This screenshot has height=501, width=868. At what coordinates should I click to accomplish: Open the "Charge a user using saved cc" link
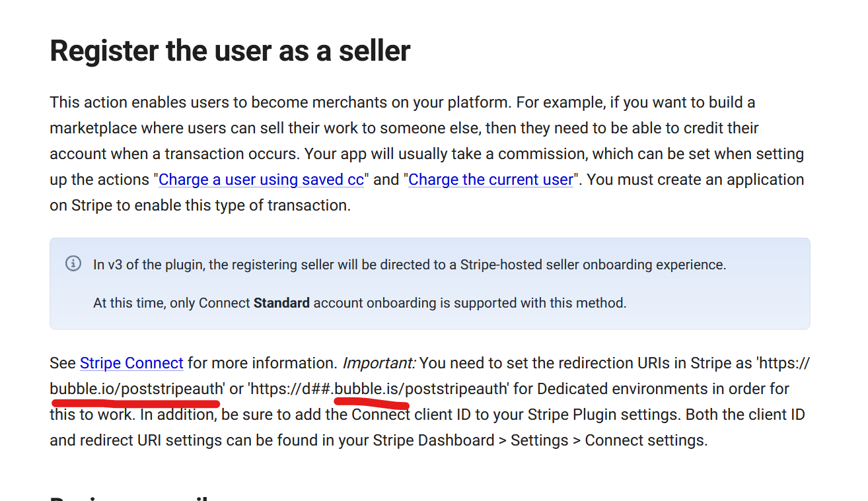(x=262, y=180)
